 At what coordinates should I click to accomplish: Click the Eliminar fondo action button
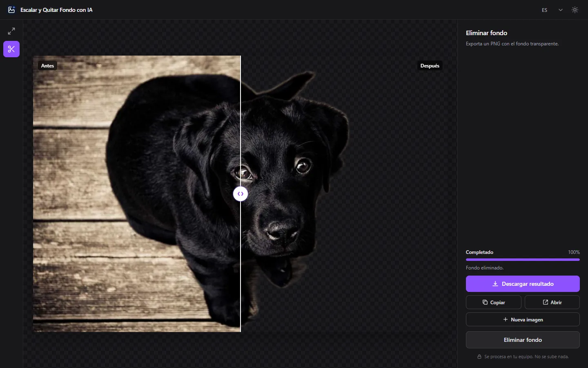[x=523, y=340]
